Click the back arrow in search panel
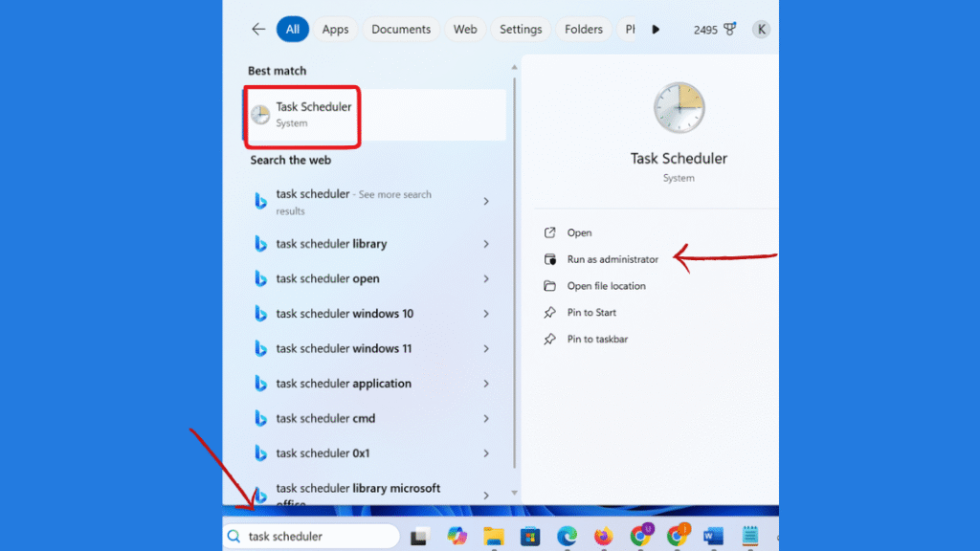 click(x=258, y=30)
